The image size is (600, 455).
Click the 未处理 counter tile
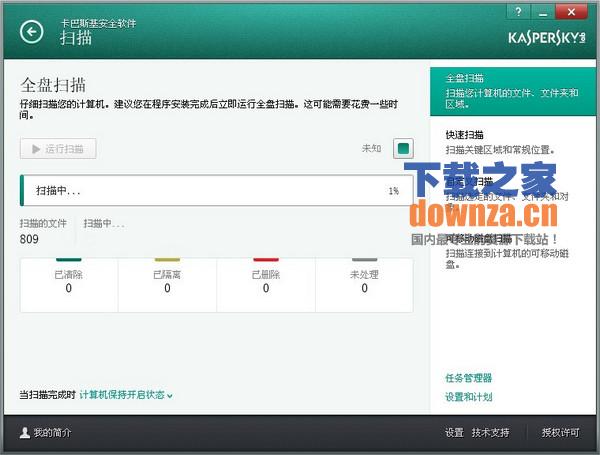point(364,285)
